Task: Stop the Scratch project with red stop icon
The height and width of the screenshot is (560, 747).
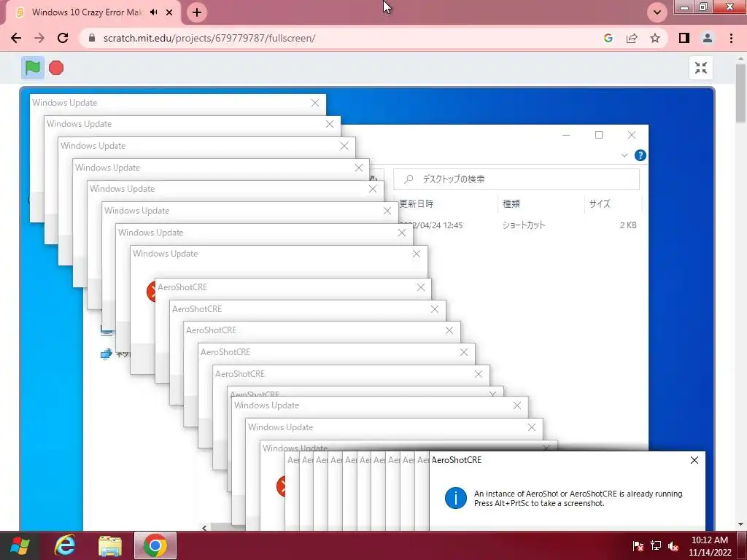Action: point(56,68)
